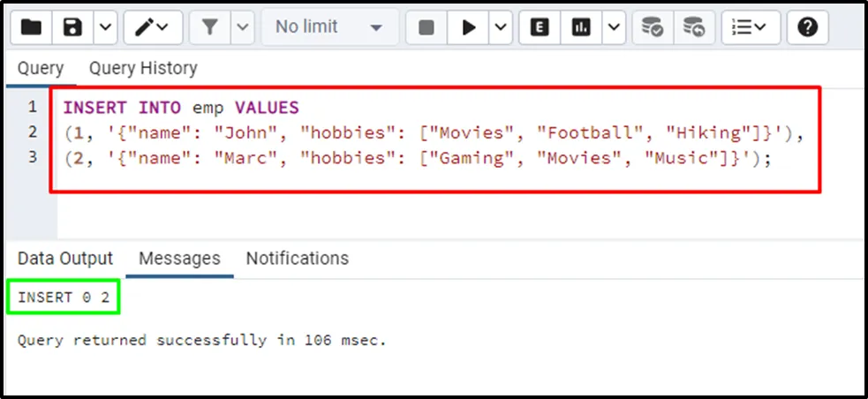Expand the Execute options arrow

pyautogui.click(x=501, y=27)
